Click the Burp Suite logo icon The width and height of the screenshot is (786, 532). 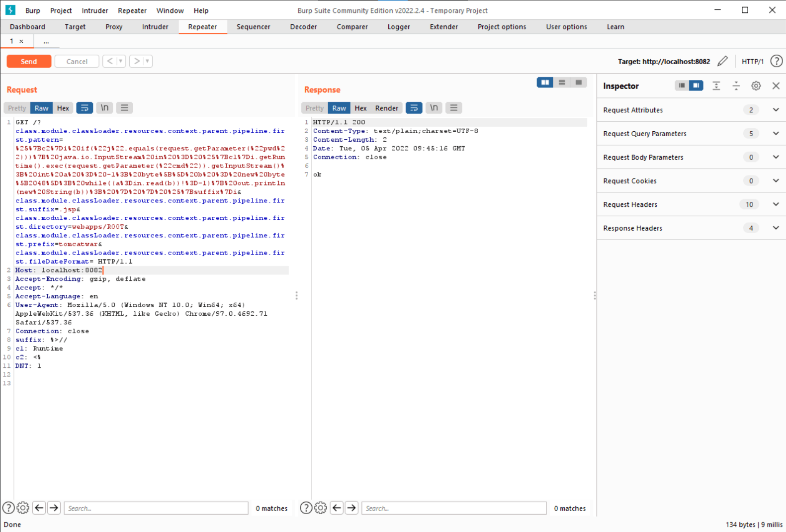pyautogui.click(x=10, y=10)
